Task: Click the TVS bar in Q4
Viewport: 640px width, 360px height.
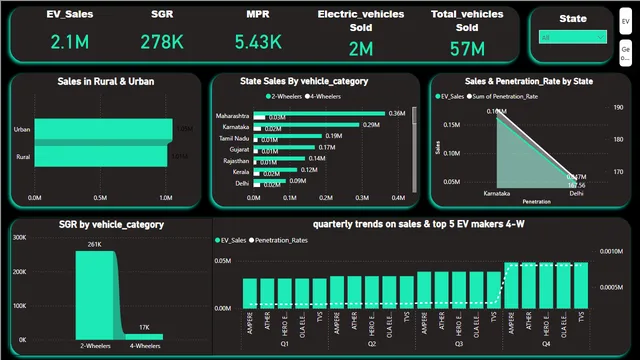Action: click(581, 285)
